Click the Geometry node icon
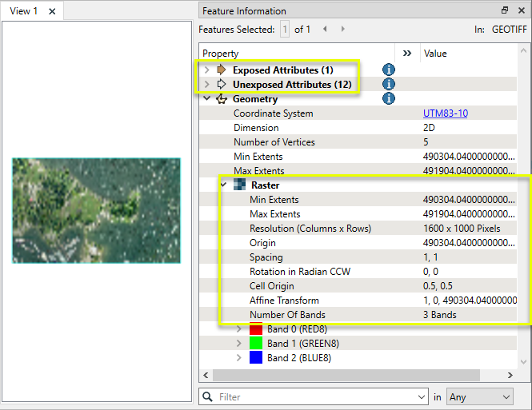 222,99
